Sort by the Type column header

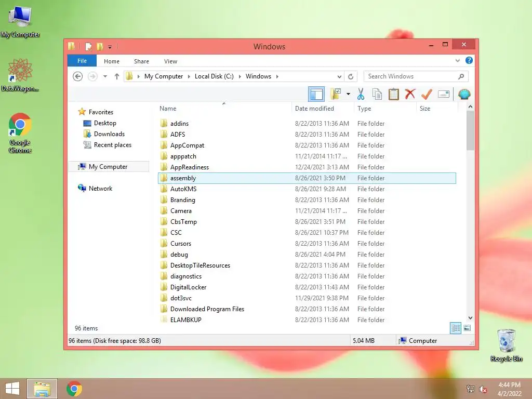(x=364, y=108)
